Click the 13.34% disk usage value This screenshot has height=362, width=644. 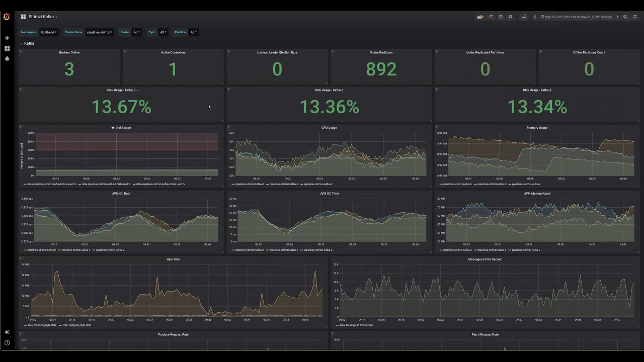click(x=537, y=107)
